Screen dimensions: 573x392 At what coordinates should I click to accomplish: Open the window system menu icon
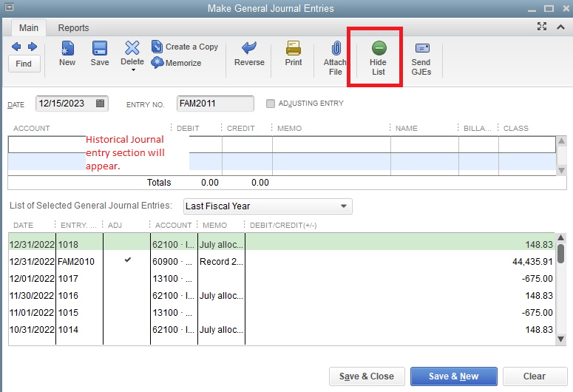(x=9, y=7)
